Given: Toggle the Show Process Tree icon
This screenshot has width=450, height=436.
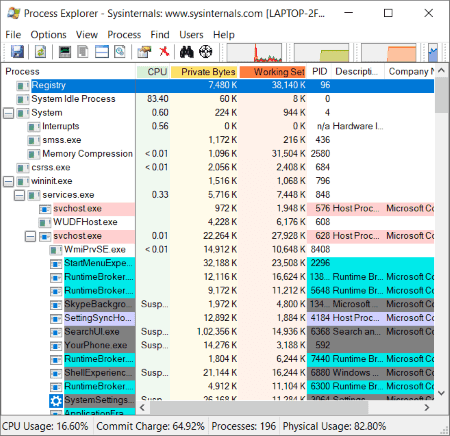Looking at the screenshot, I should (x=83, y=52).
